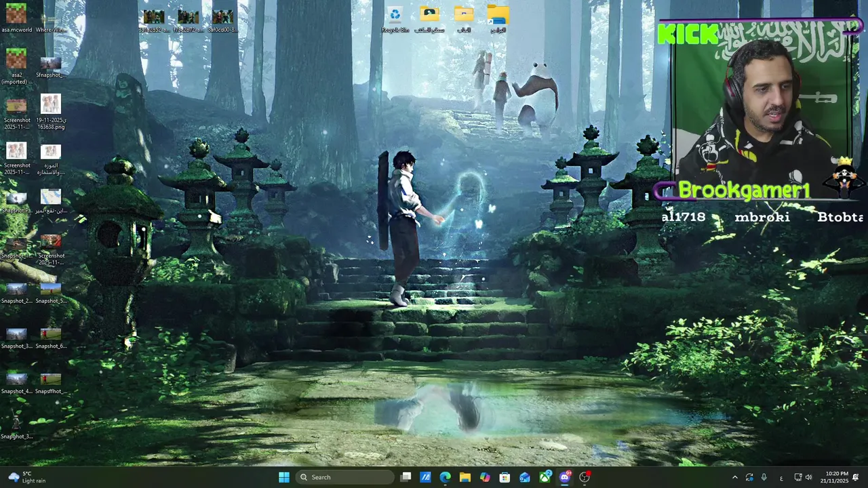Select the 39fa2d52 image file icon

[x=154, y=20]
